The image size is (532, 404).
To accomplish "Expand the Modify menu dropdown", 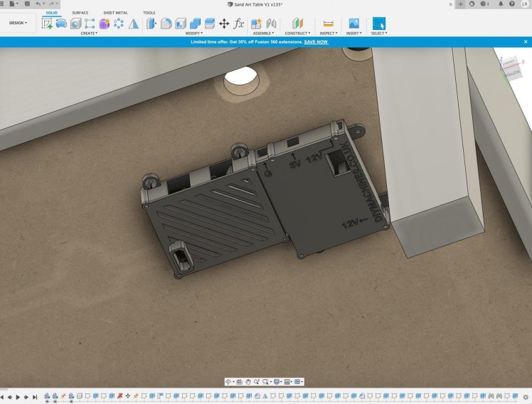I will [x=193, y=33].
